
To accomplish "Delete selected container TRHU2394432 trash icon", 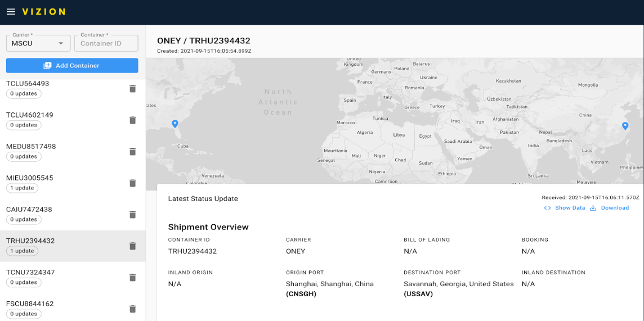I will pyautogui.click(x=133, y=246).
